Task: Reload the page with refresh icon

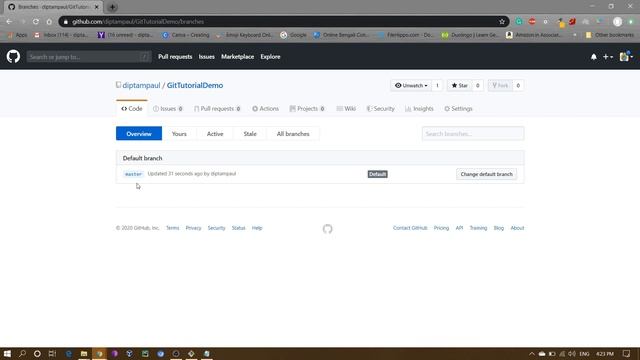Action: 36,22
